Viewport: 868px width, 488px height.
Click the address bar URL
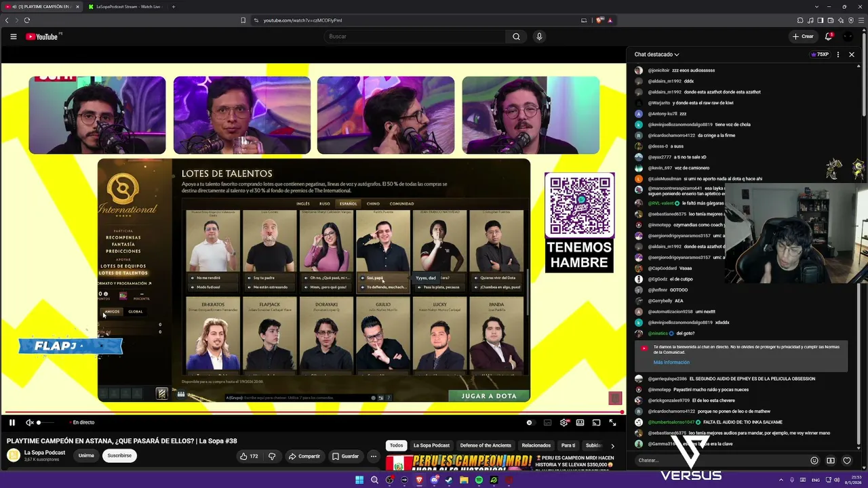coord(302,20)
